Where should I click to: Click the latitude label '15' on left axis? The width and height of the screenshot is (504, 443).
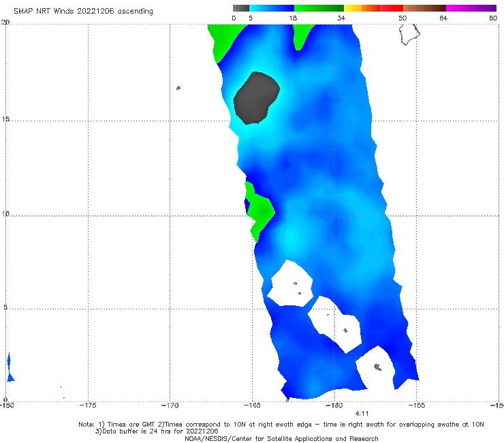[5, 119]
